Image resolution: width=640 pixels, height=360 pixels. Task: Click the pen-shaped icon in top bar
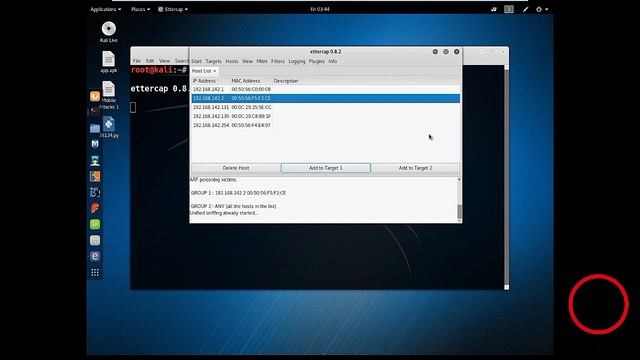[x=525, y=9]
